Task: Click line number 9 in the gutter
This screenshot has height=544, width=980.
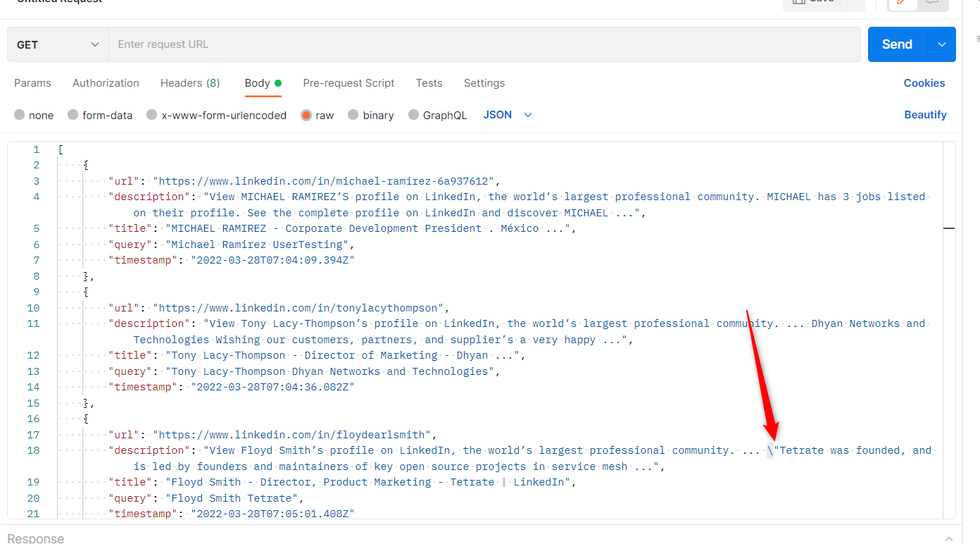Action: [x=37, y=292]
